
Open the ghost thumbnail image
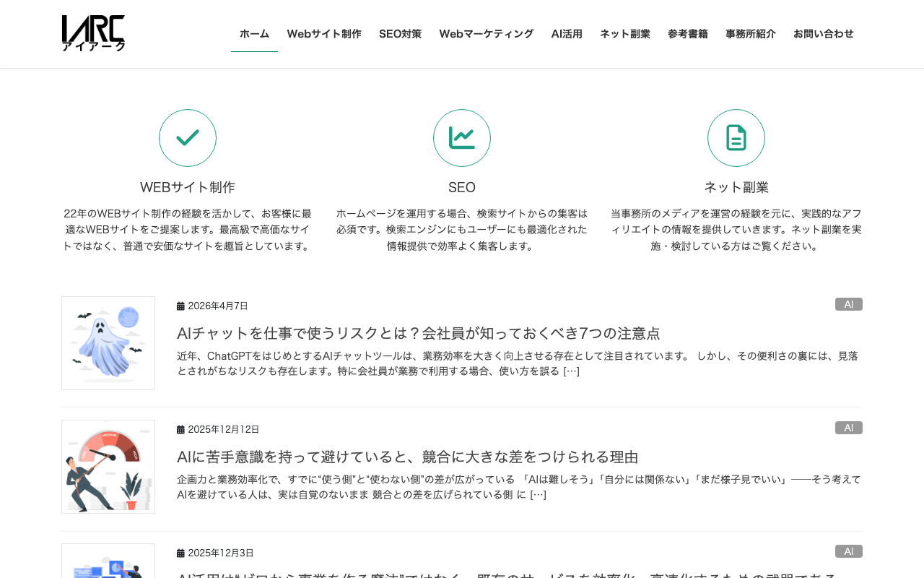[108, 343]
